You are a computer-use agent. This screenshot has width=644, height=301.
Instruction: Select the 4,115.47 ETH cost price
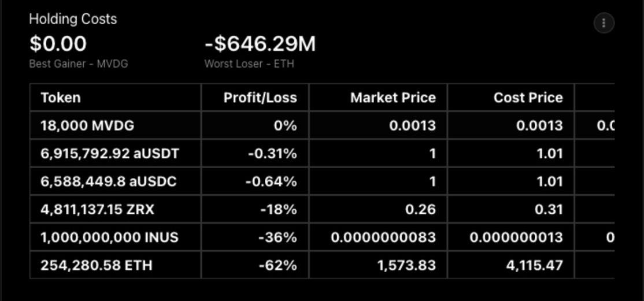pyautogui.click(x=534, y=265)
